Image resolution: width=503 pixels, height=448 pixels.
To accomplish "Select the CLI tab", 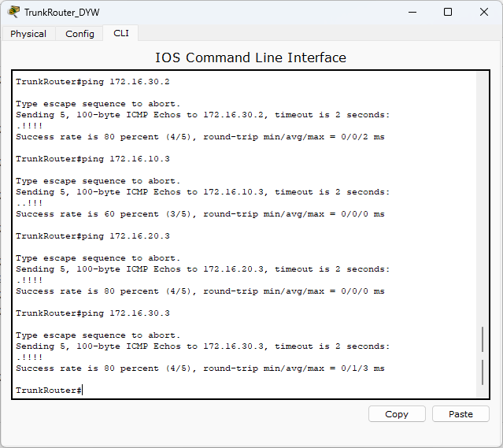I will tap(121, 33).
